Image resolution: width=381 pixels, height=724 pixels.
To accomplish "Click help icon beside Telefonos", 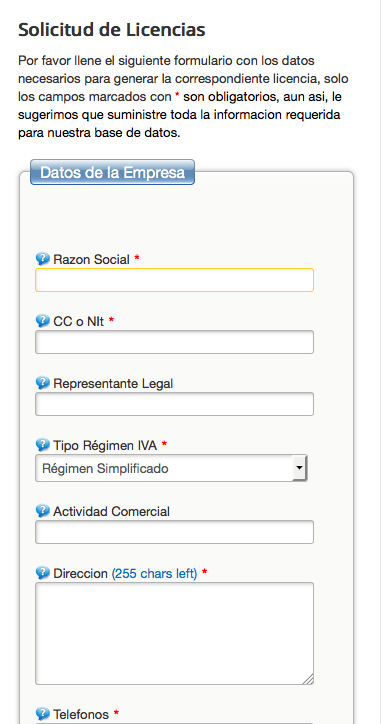I will click(42, 713).
